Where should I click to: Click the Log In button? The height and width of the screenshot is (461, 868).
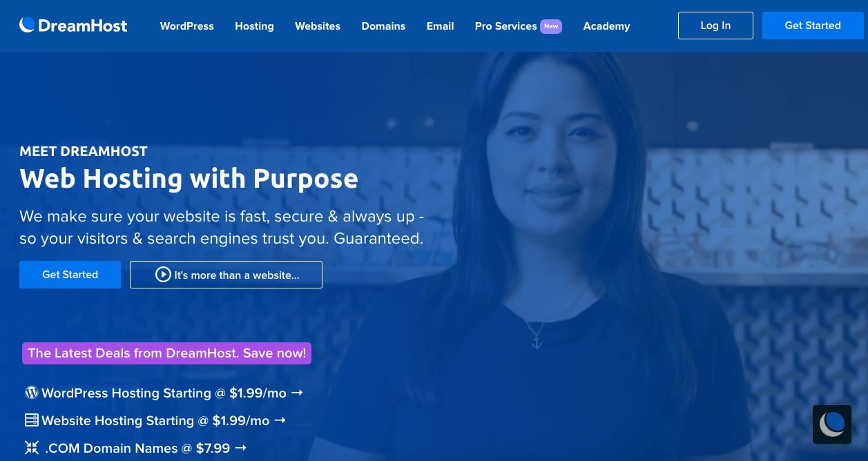[x=715, y=26]
